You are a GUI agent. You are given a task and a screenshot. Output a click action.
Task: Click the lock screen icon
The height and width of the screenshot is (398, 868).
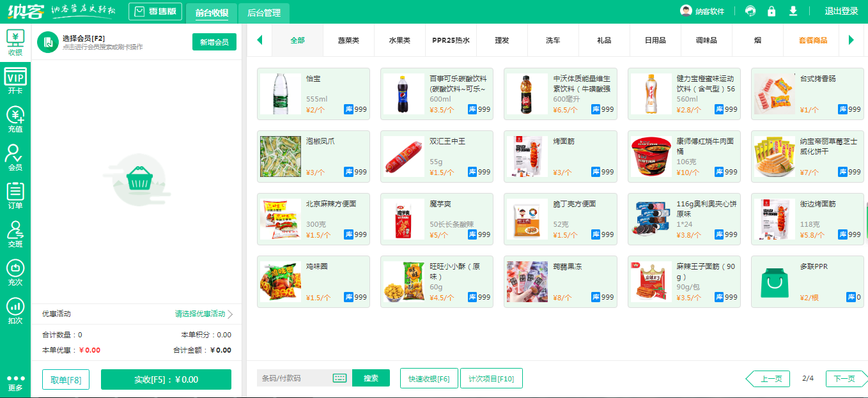click(771, 11)
